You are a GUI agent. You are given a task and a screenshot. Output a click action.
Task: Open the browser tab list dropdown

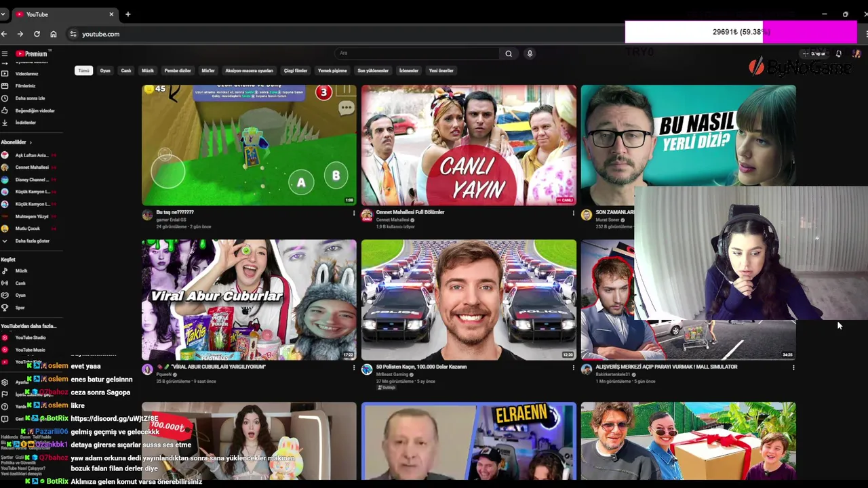click(x=3, y=14)
